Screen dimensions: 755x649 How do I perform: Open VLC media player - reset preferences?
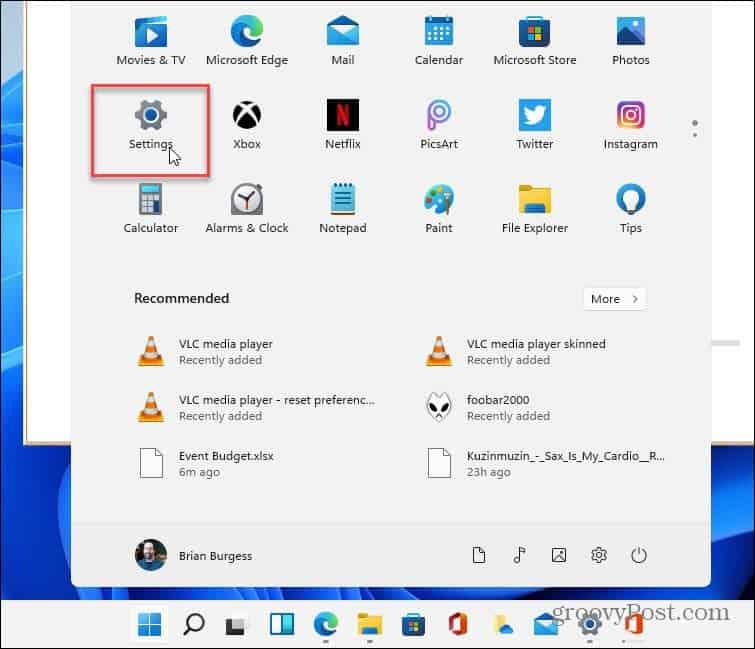click(x=255, y=408)
